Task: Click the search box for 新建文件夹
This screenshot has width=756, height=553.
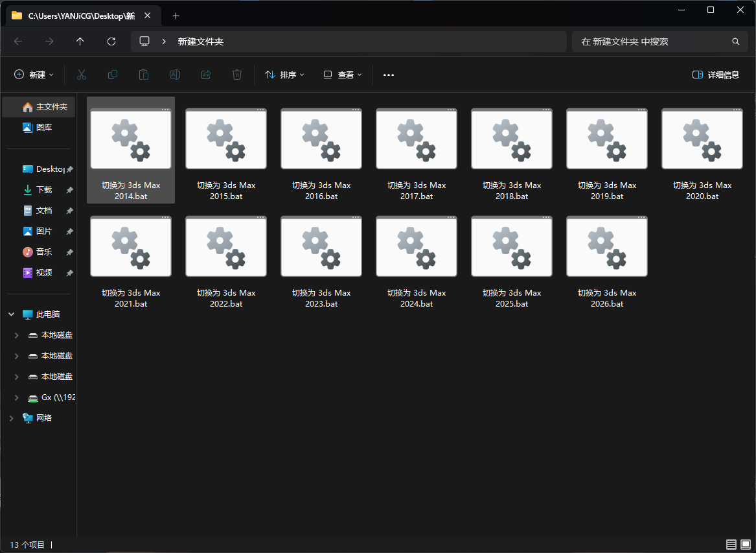Action: 654,41
